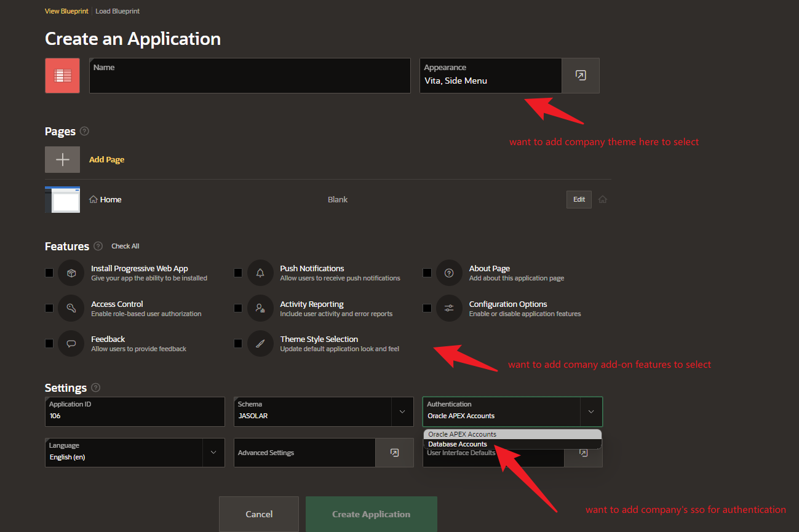
Task: Open the Schema dropdown
Action: point(402,411)
